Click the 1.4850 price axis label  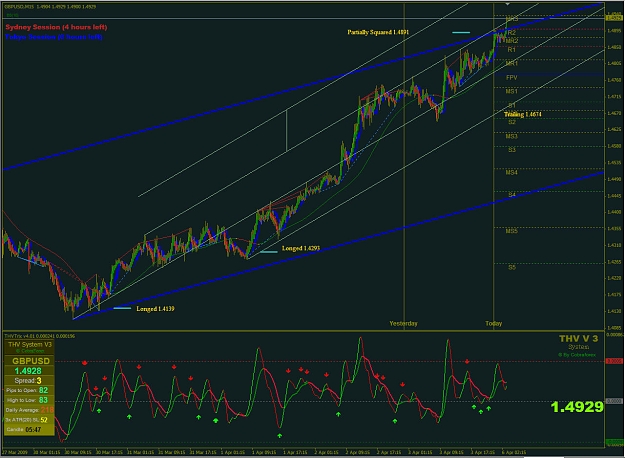click(x=614, y=47)
